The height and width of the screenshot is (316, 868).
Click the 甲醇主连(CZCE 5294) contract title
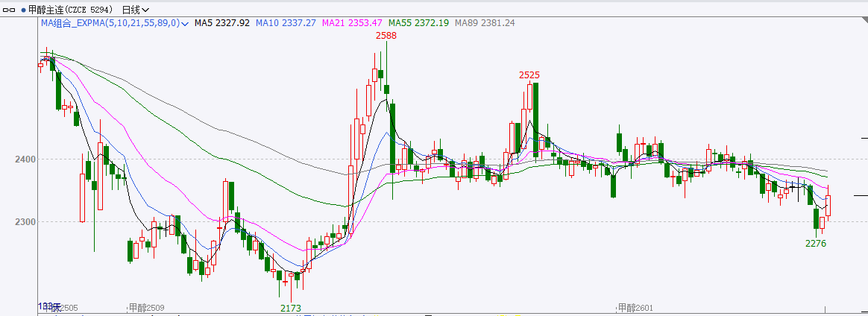tap(72, 10)
